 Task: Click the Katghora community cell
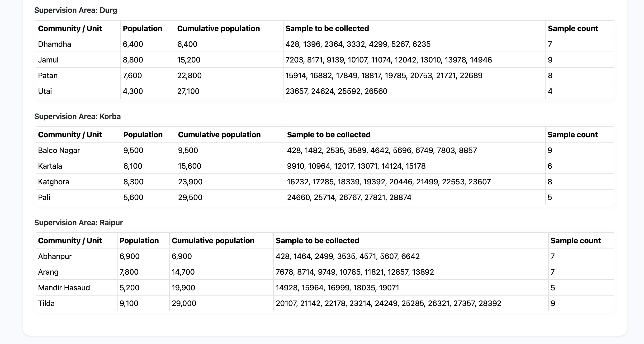point(53,182)
